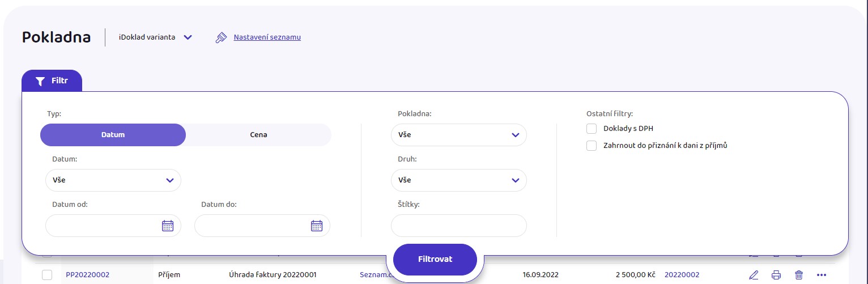Open the Pokladna dropdown in the filter
The height and width of the screenshot is (284, 868).
pyautogui.click(x=459, y=135)
